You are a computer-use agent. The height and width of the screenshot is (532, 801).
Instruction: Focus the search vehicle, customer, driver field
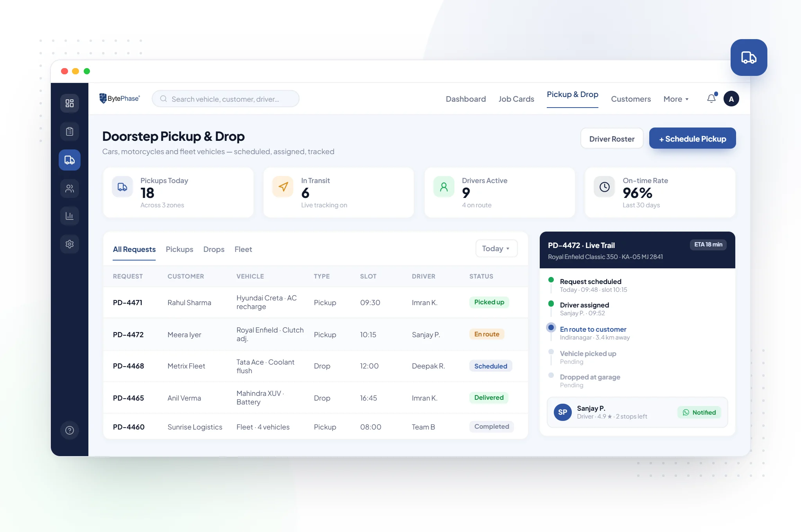coord(226,99)
